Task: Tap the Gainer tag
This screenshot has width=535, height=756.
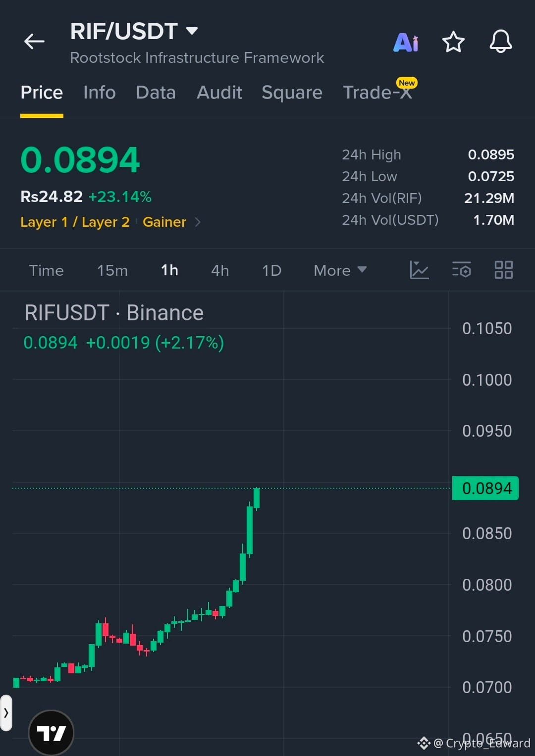Action: coord(164,222)
